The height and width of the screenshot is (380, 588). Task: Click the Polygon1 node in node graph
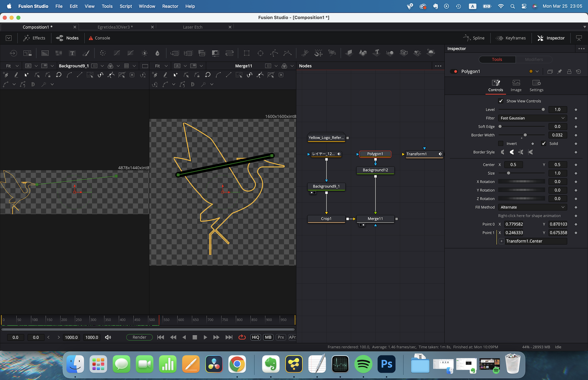(375, 153)
